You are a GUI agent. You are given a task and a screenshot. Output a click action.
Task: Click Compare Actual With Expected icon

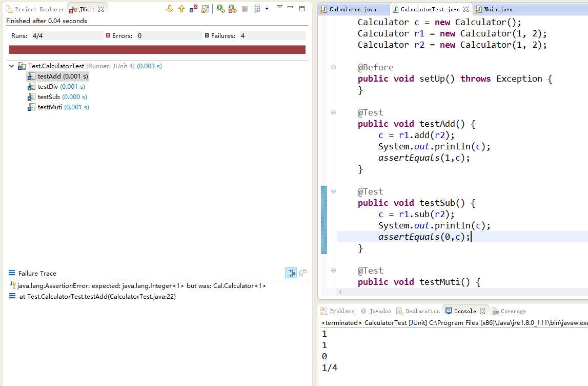[302, 273]
